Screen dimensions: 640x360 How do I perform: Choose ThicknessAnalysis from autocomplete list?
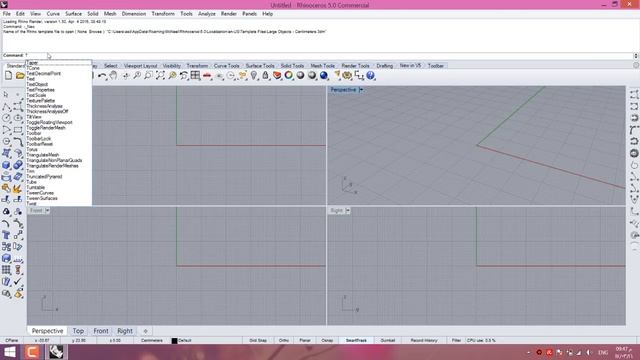(44, 106)
